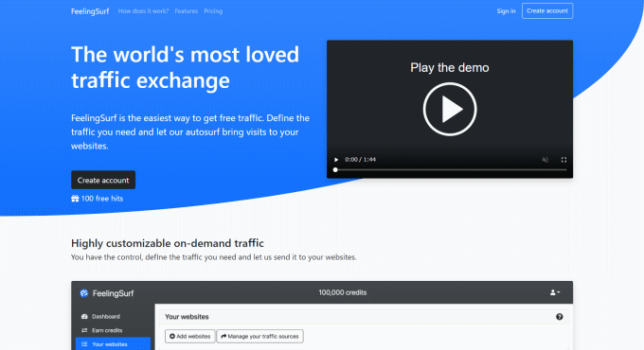The height and width of the screenshot is (350, 644).
Task: Toggle the video mute speaker icon
Action: (x=545, y=160)
